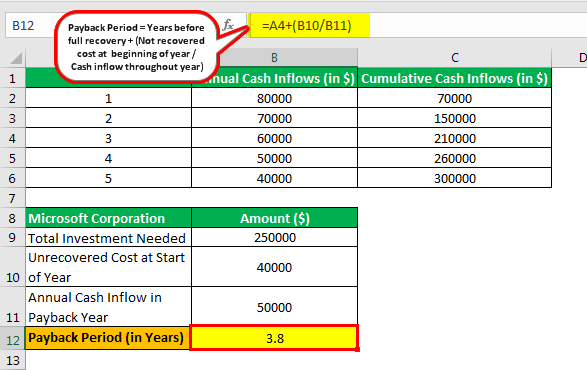Select row 10 header
587x370 pixels.
click(12, 267)
